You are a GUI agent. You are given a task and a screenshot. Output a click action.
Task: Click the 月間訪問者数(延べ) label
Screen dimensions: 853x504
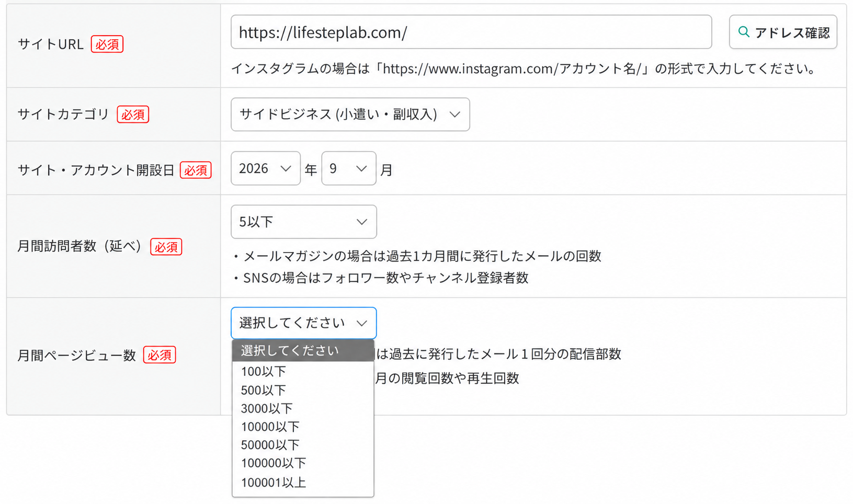pyautogui.click(x=80, y=246)
